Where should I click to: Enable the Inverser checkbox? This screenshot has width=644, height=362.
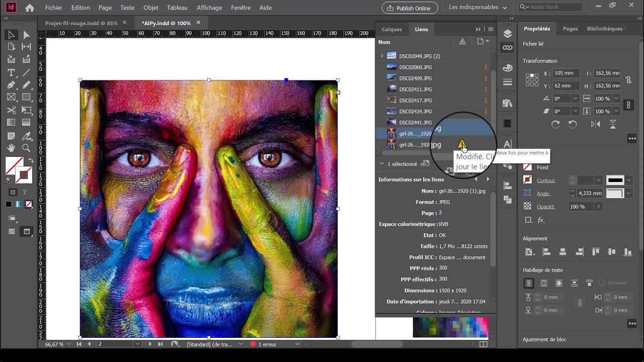click(603, 283)
